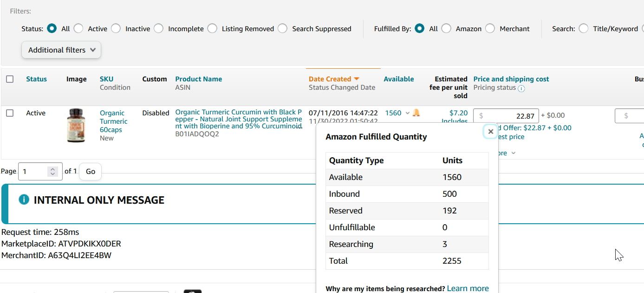Expand the Additional filters dropdown
Viewport: 644px width, 293px height.
click(x=61, y=50)
